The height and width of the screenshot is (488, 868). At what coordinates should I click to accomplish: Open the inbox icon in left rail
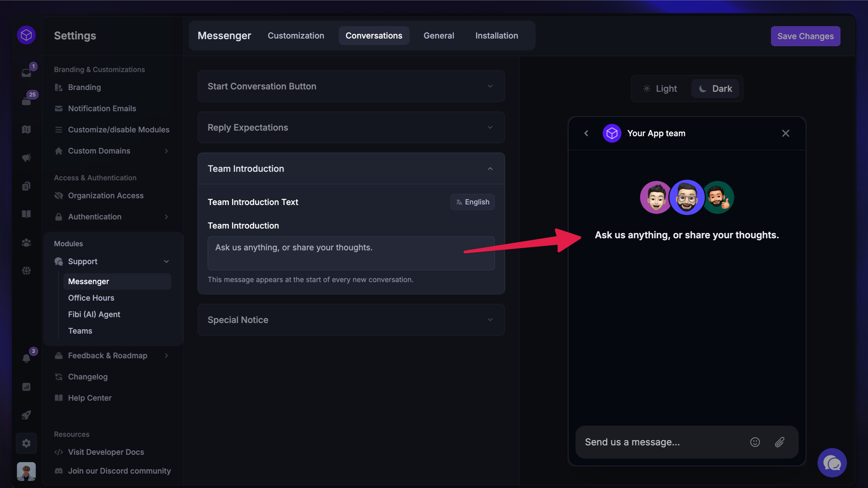(x=26, y=73)
